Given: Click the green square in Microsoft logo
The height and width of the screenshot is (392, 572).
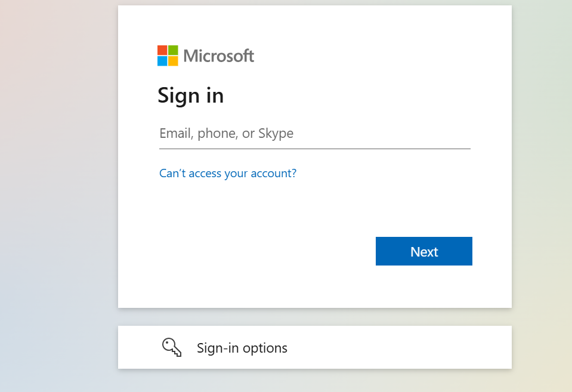Looking at the screenshot, I should (174, 50).
